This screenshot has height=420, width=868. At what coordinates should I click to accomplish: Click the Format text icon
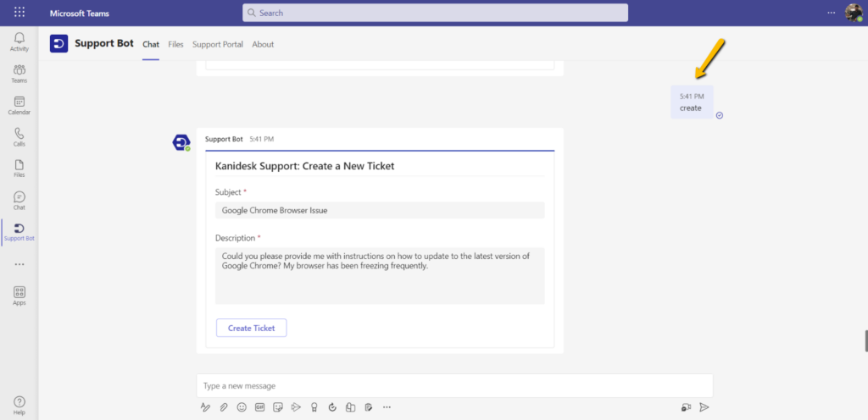pyautogui.click(x=205, y=407)
